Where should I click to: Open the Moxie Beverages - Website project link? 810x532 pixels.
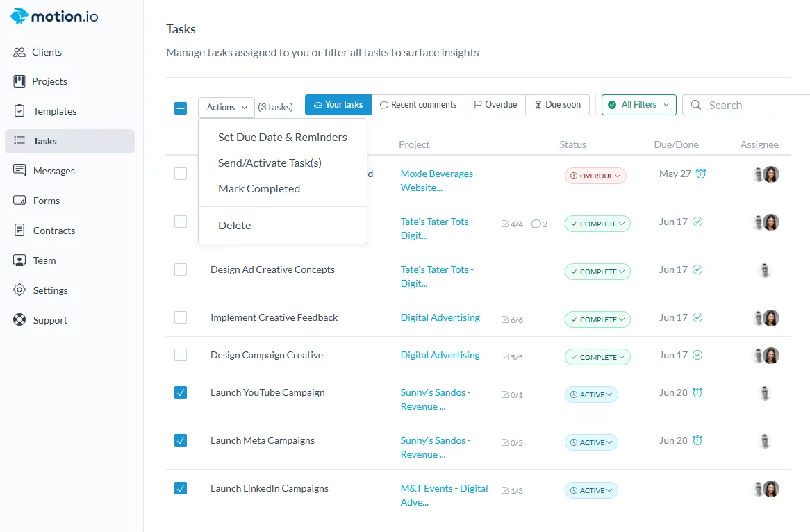coord(440,181)
